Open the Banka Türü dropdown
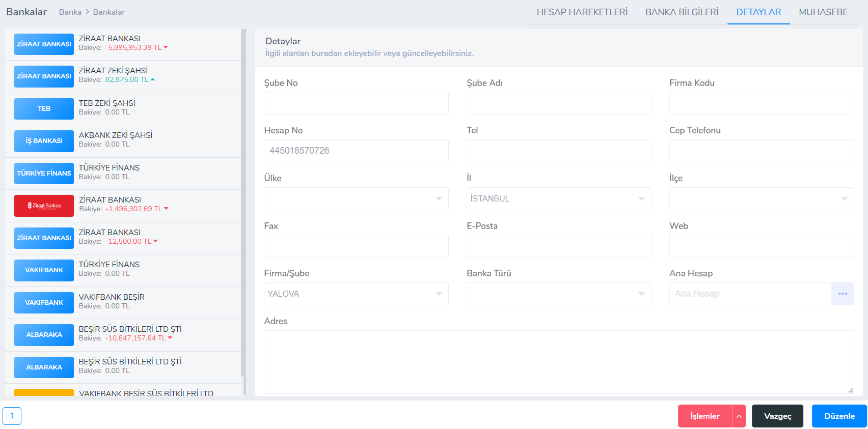This screenshot has height=429, width=868. [x=559, y=294]
